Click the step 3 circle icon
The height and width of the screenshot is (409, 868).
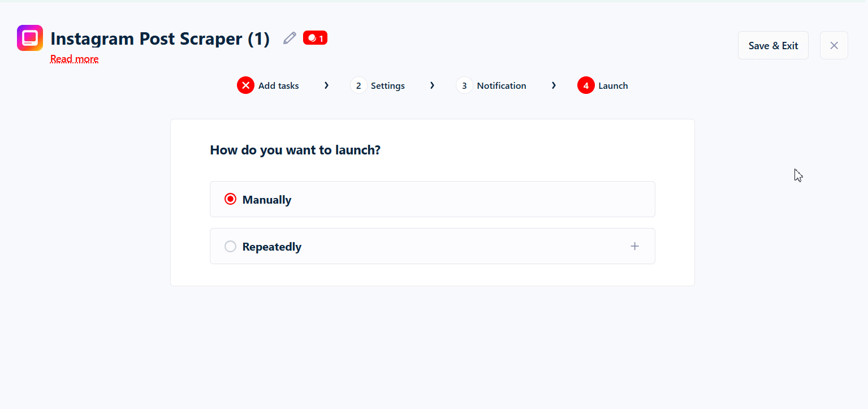(464, 85)
